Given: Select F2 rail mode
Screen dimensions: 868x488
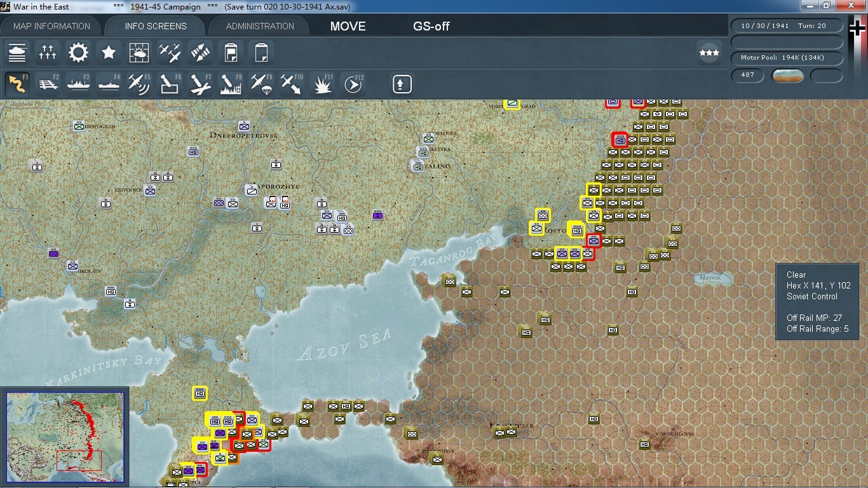Looking at the screenshot, I should [48, 84].
